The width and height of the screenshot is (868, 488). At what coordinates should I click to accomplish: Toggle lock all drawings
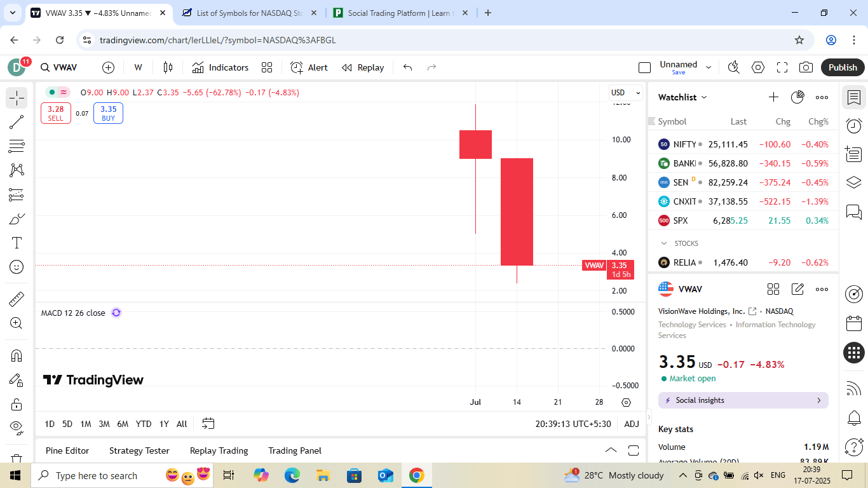coord(17,404)
